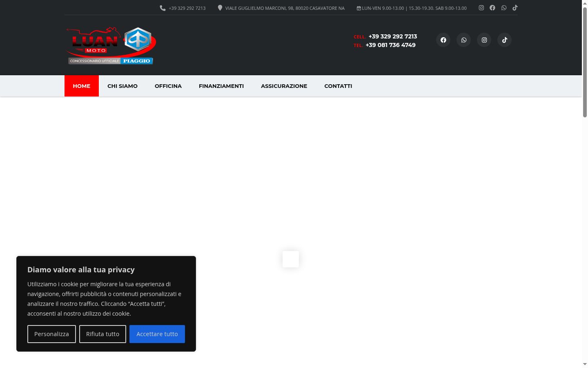Click Accettare tutto button
This screenshot has height=368, width=588.
pos(157,334)
